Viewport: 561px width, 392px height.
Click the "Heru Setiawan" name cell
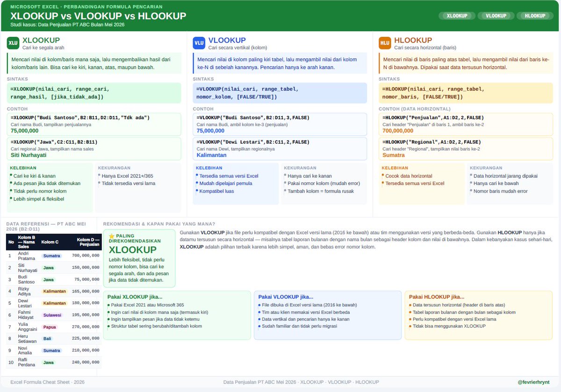pos(27,339)
